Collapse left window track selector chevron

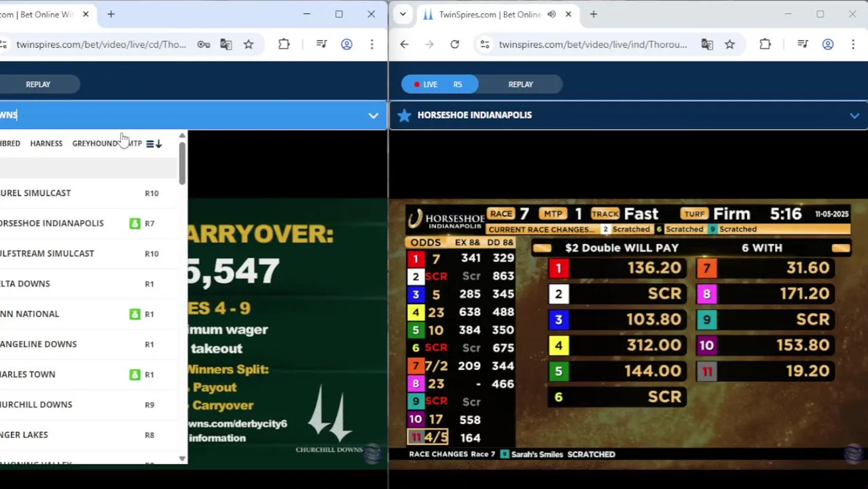pyautogui.click(x=373, y=115)
